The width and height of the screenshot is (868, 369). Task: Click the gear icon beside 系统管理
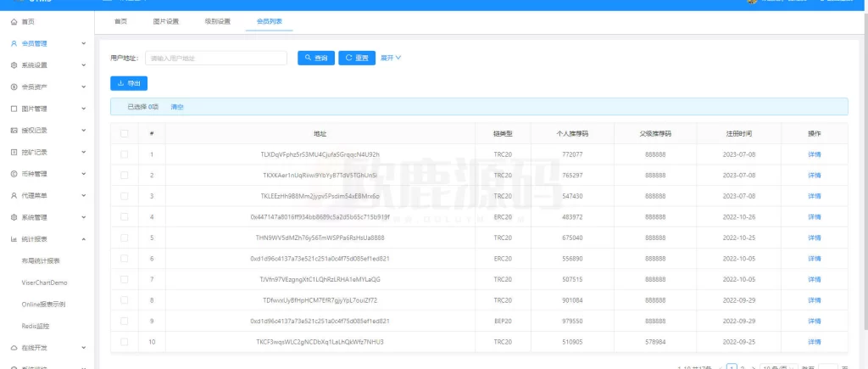pyautogui.click(x=14, y=217)
